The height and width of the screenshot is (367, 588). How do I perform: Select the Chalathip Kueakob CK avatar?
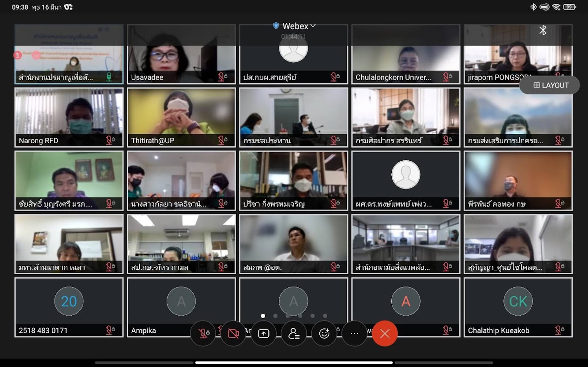pyautogui.click(x=518, y=301)
